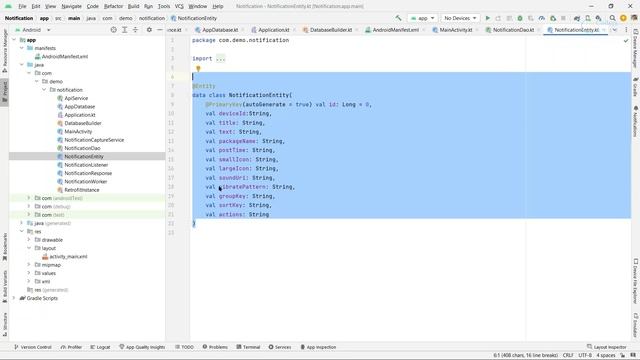This screenshot has width=640, height=360.
Task: Run the app with the green play button
Action: (x=487, y=18)
